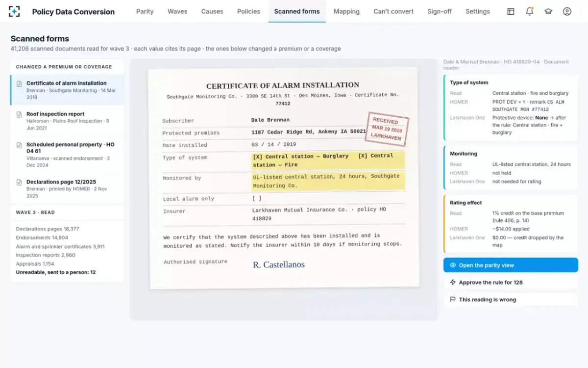Click Unreadable, sent to a person: 12
Screen dimensions: 588x368
pos(56,272)
